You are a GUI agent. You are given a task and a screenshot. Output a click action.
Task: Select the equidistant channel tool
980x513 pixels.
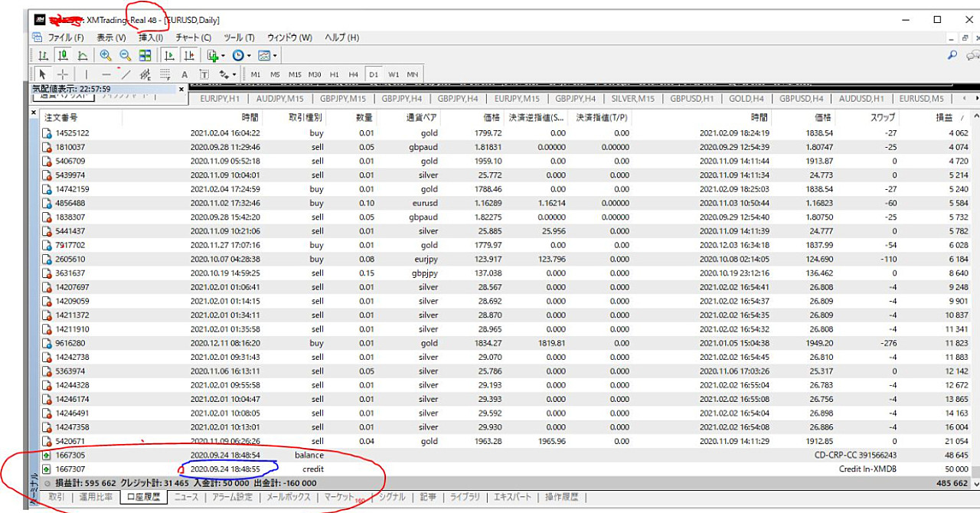click(x=145, y=74)
